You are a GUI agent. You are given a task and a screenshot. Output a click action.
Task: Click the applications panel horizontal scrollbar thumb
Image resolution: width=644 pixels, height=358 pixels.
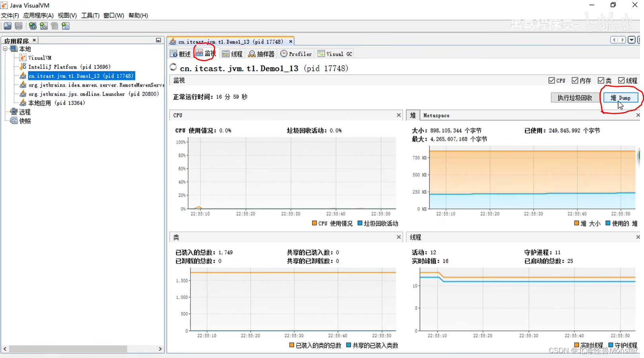(x=68, y=349)
